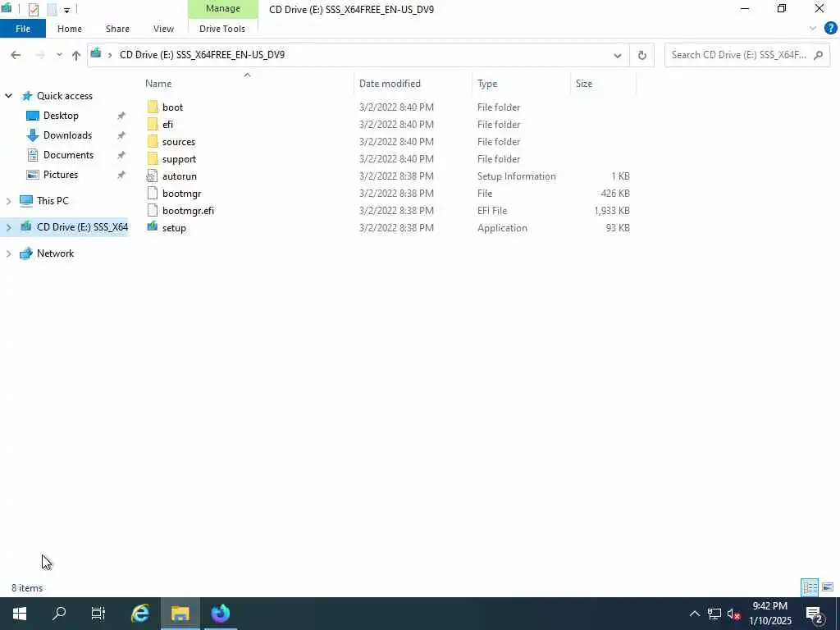Switch to Large icons view layout
Image resolution: width=840 pixels, height=630 pixels.
pyautogui.click(x=828, y=587)
